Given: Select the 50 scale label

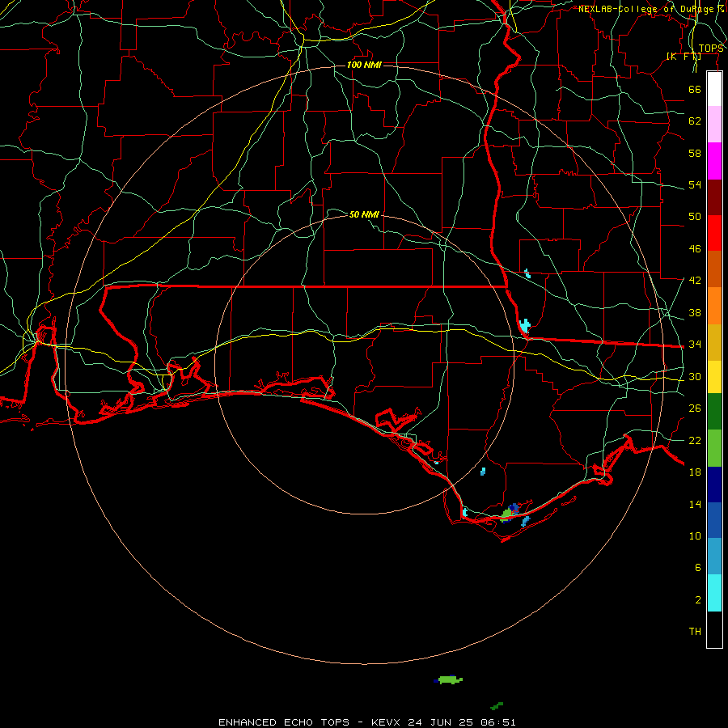Looking at the screenshot, I should [x=695, y=216].
